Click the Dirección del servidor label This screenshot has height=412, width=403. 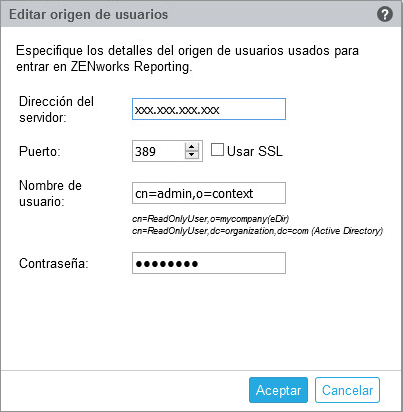(x=56, y=109)
